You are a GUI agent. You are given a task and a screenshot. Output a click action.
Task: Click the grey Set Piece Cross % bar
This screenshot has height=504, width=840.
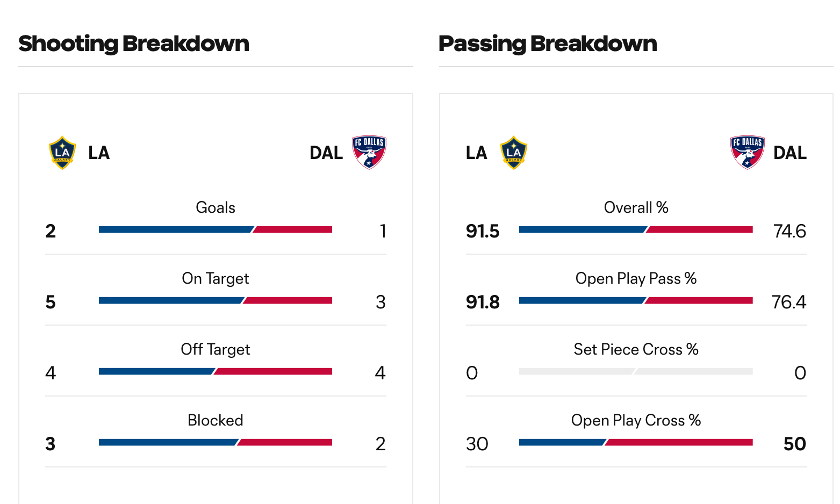pos(636,372)
